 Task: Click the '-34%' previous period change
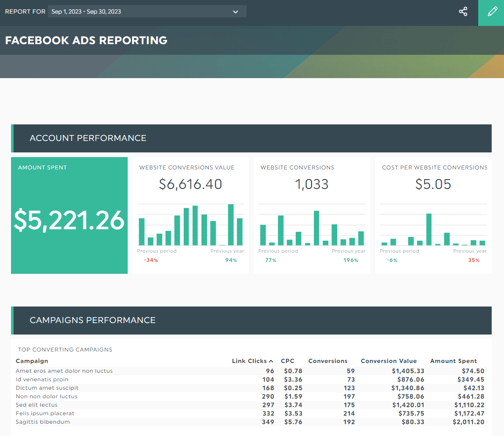pos(151,260)
